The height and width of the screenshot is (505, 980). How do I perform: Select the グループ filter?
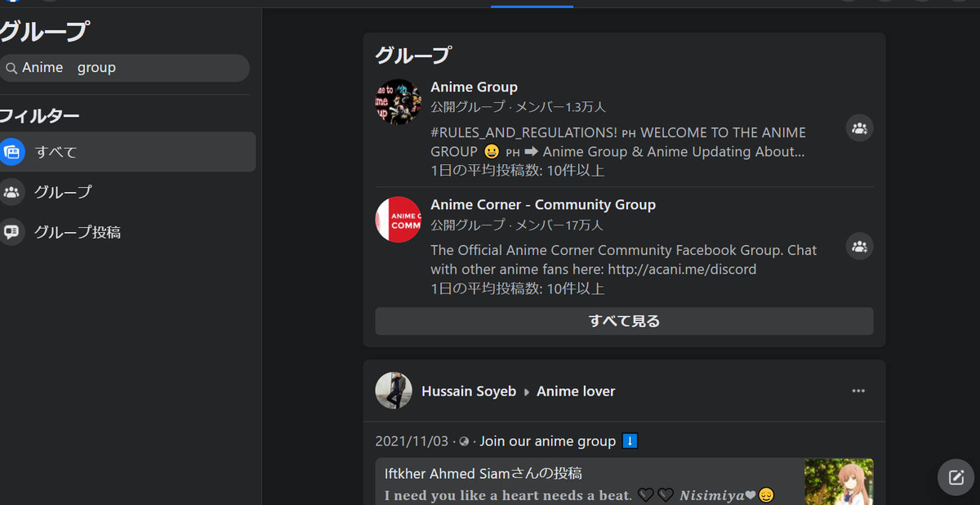(x=127, y=192)
